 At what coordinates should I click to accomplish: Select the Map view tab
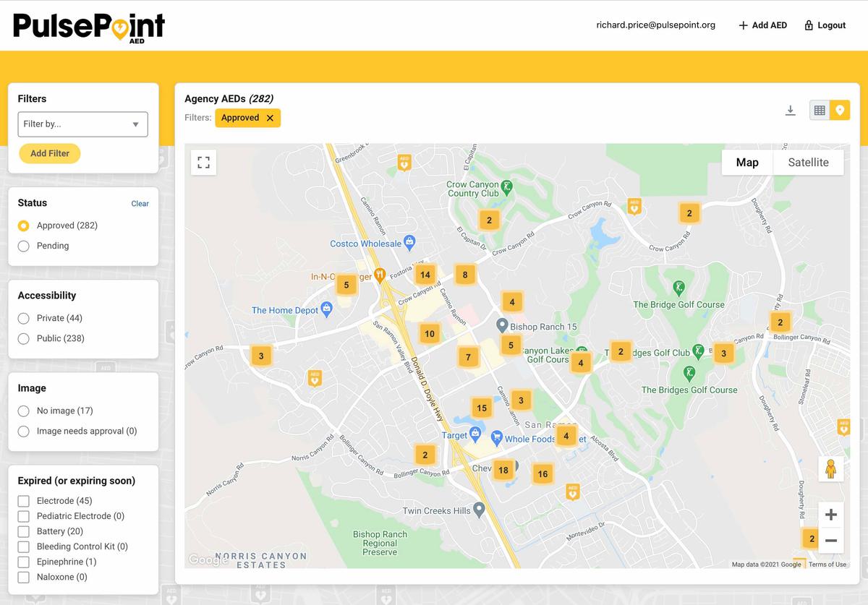[746, 162]
